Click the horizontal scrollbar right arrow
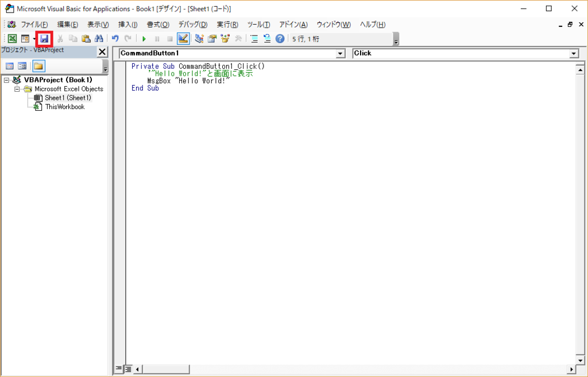The height and width of the screenshot is (377, 588). (x=571, y=370)
